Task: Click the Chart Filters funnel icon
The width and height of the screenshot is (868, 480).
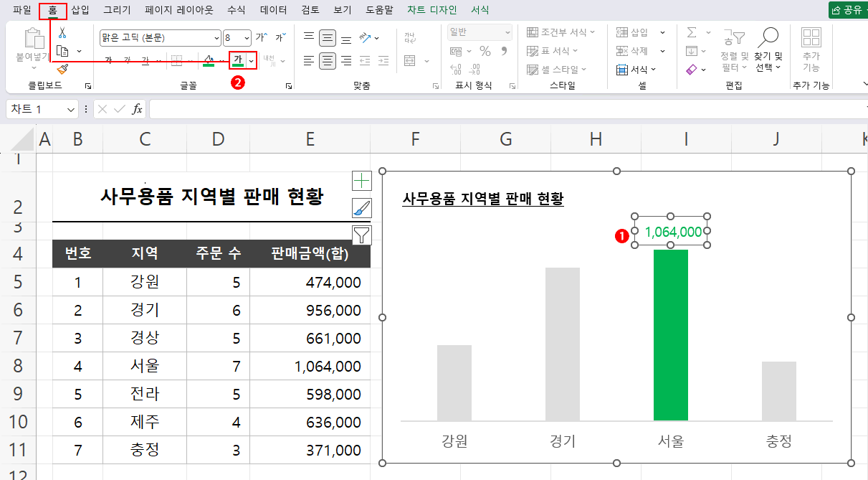Action: click(362, 235)
